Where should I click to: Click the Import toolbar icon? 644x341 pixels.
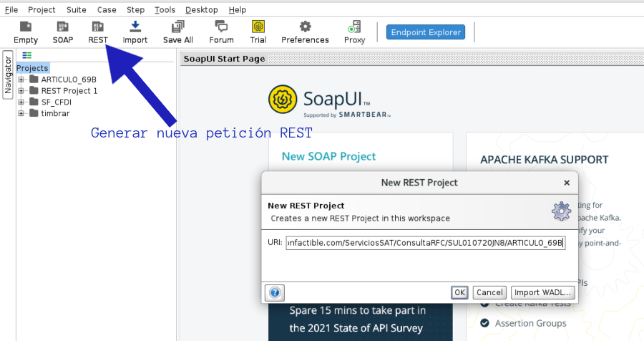(x=135, y=32)
